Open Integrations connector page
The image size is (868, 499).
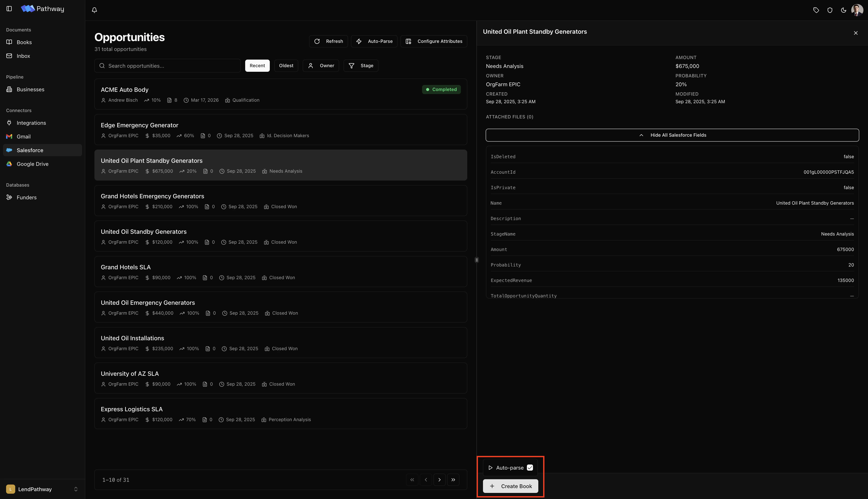click(x=43, y=123)
